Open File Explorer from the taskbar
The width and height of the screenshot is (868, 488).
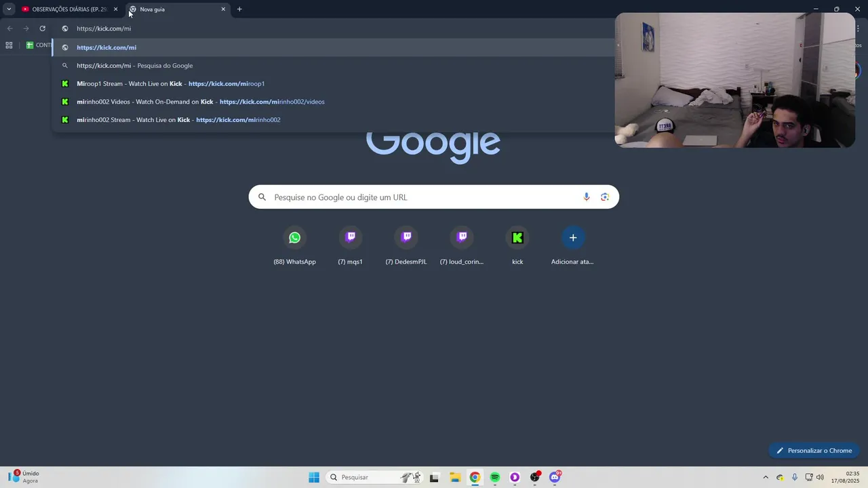[x=454, y=477]
